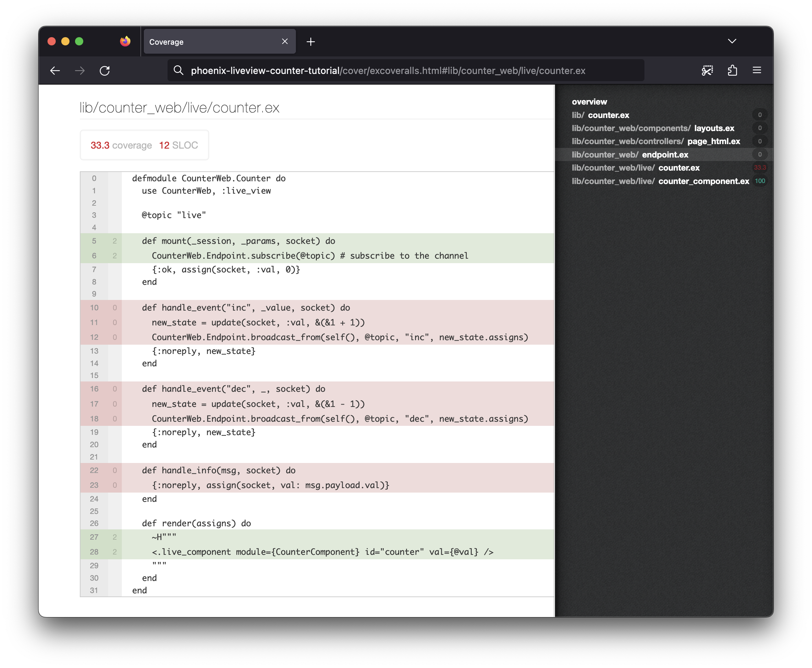Image resolution: width=812 pixels, height=668 pixels.
Task: Click the def handle_info line
Action: [x=218, y=470]
